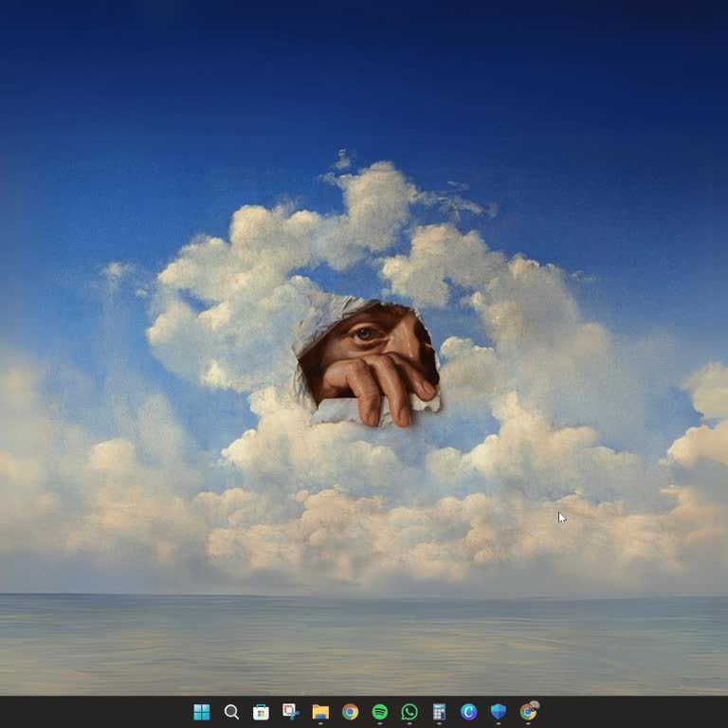Launch Google Chrome from the taskbar
This screenshot has width=728, height=728.
(x=350, y=712)
